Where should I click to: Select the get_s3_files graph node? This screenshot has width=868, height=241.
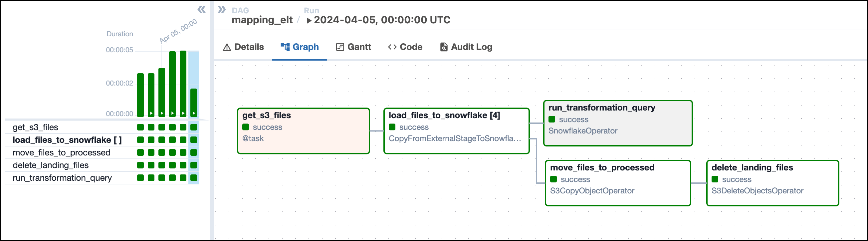[303, 131]
